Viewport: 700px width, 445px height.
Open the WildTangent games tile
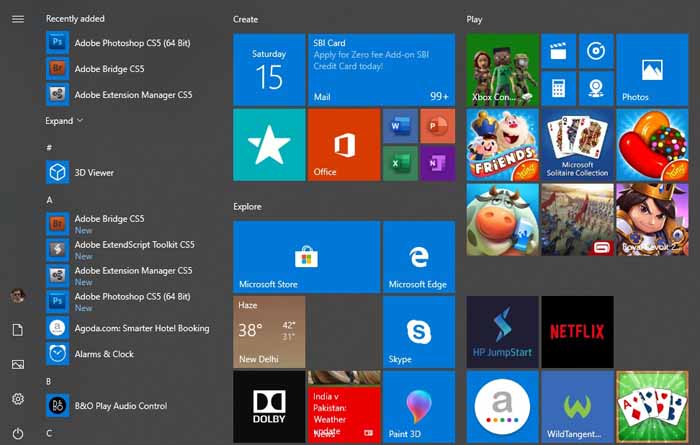577,407
